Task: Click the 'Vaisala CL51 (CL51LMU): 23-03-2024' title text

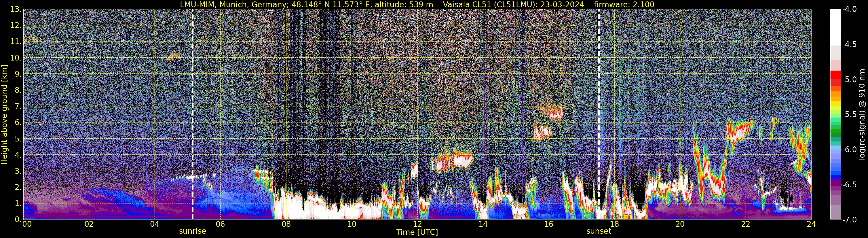Action: 513,4
